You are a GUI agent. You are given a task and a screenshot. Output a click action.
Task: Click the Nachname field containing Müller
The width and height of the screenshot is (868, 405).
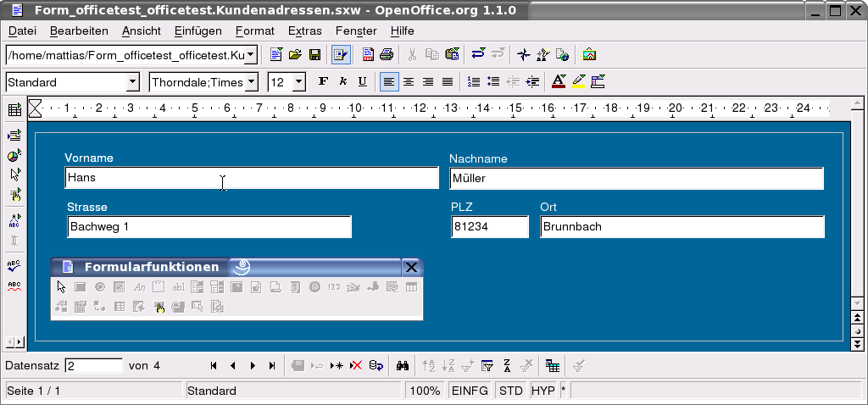point(636,179)
